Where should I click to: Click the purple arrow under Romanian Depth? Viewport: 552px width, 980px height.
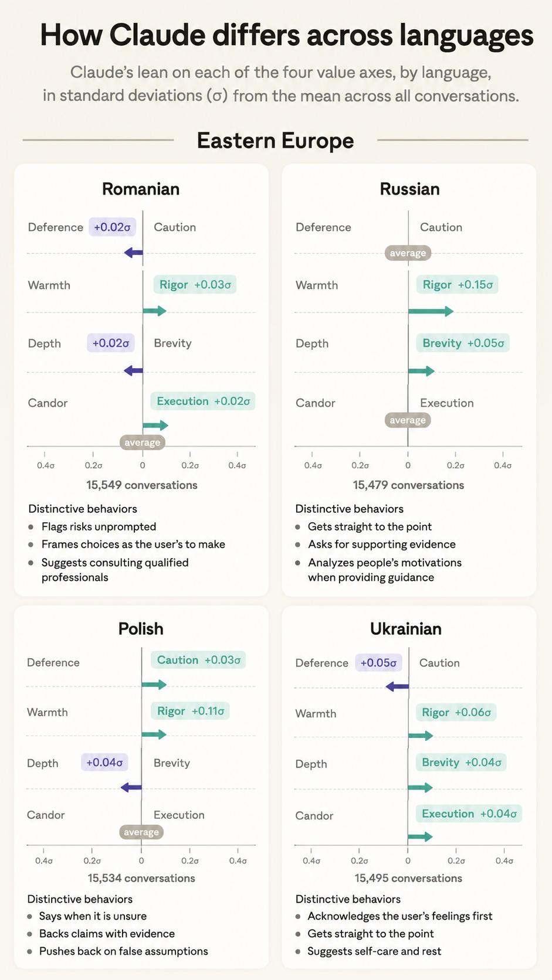(x=134, y=370)
